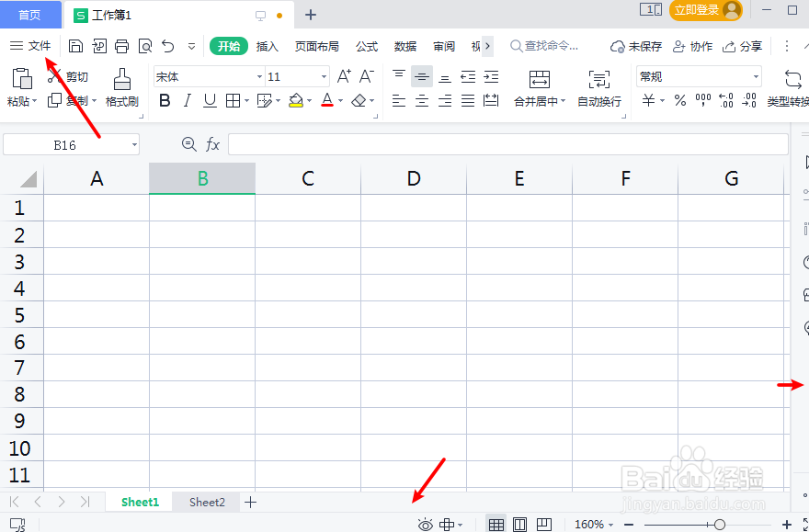
Task: Click the decrease indent icon
Action: 468,77
